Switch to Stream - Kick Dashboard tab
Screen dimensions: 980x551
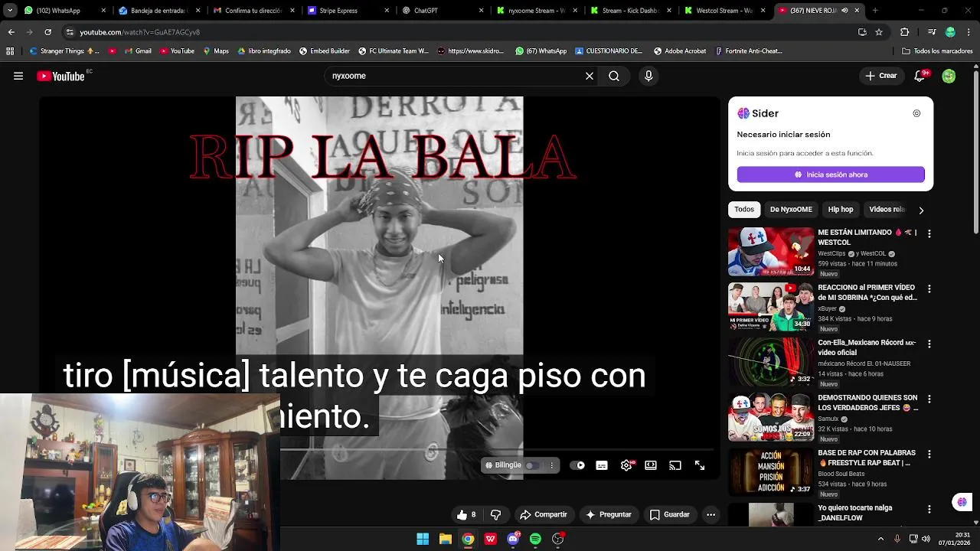(630, 11)
